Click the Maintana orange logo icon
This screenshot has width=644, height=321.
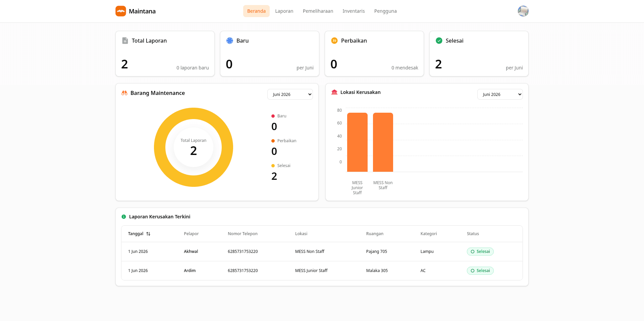point(121,11)
